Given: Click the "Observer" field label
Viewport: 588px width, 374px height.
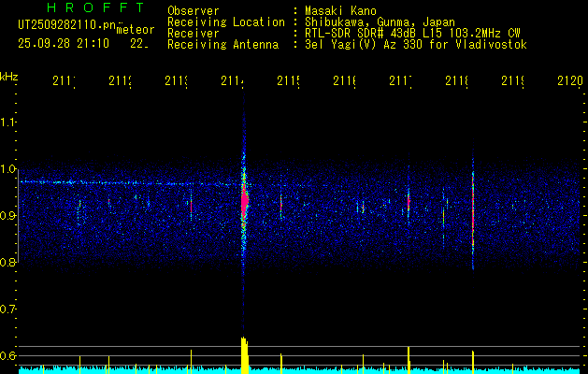Looking at the screenshot, I should click(x=194, y=10).
